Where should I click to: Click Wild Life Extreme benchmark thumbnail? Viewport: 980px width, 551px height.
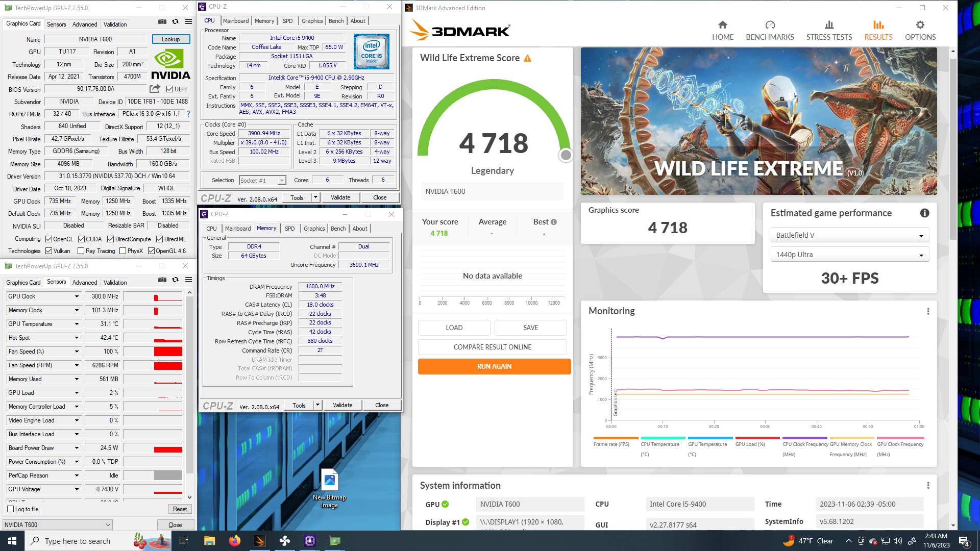click(x=758, y=121)
